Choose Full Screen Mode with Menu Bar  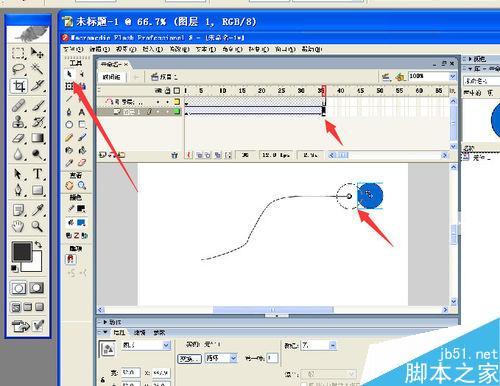coord(28,307)
